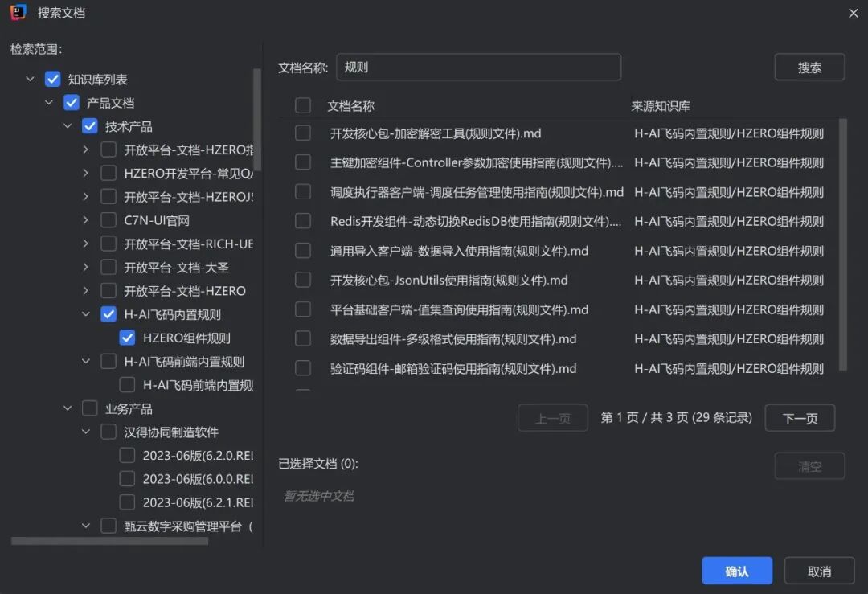Check the 业务产品 checkbox

89,408
